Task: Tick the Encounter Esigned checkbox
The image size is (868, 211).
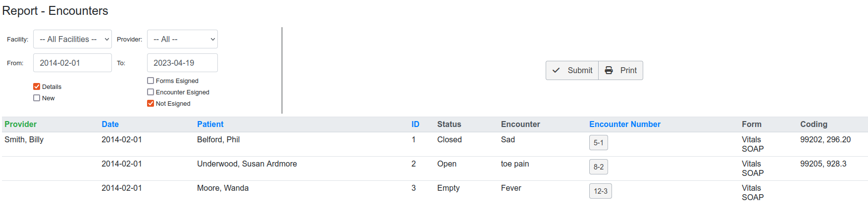Action: pyautogui.click(x=151, y=92)
